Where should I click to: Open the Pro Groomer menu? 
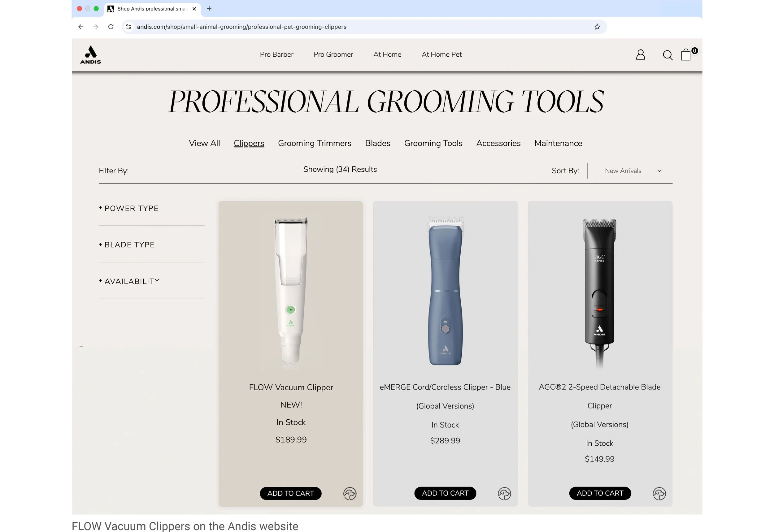point(333,54)
